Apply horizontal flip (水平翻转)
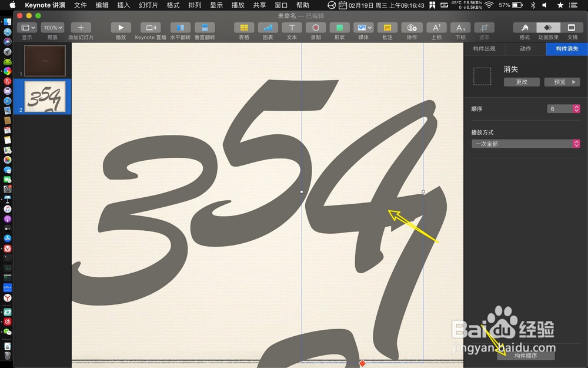 pos(180,27)
